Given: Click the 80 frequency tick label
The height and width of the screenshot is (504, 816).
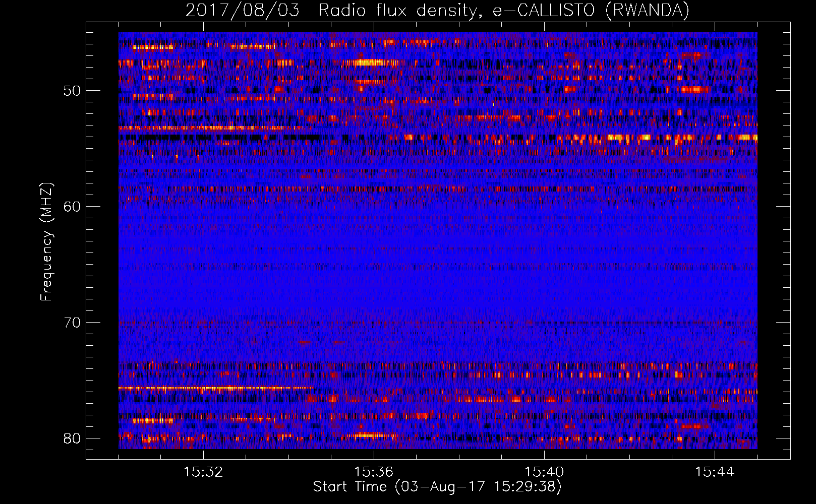Looking at the screenshot, I should (x=72, y=438).
